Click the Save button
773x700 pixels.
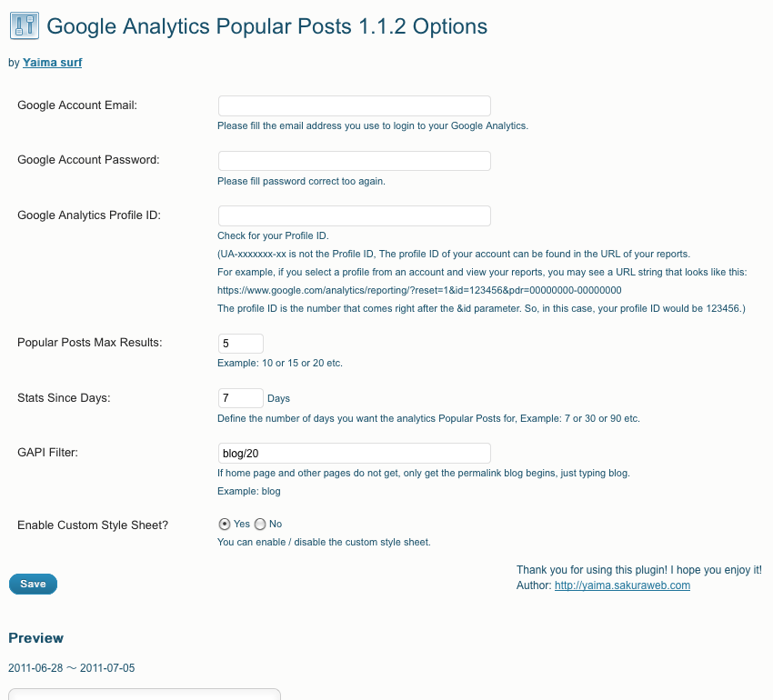33,585
